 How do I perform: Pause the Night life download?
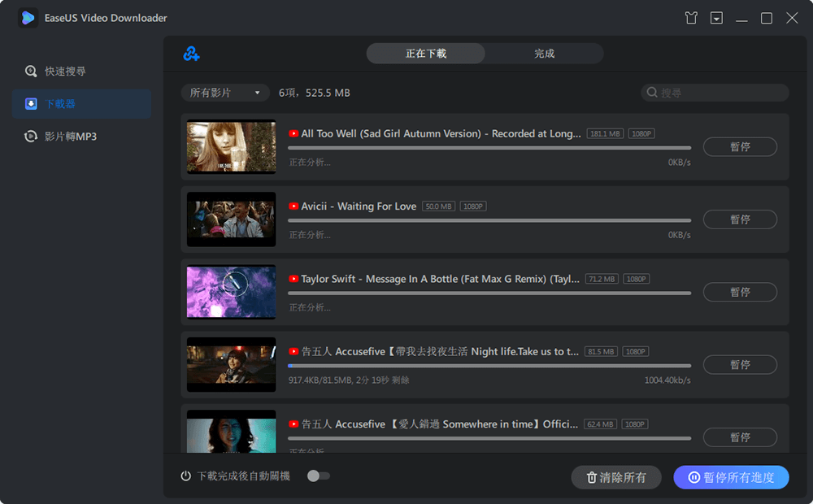coord(740,364)
